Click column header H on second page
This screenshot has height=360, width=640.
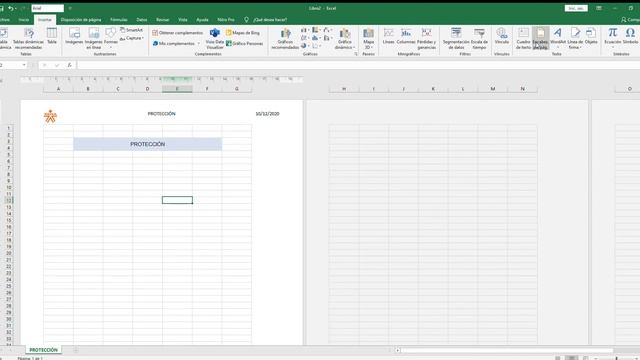tap(344, 89)
